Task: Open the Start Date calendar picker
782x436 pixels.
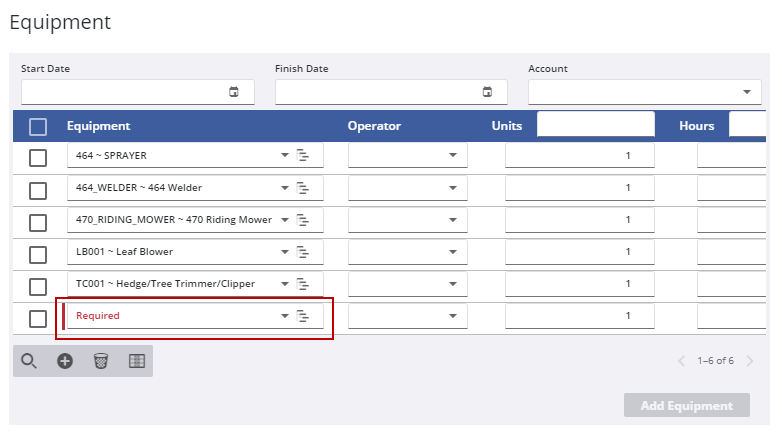Action: pos(233,92)
